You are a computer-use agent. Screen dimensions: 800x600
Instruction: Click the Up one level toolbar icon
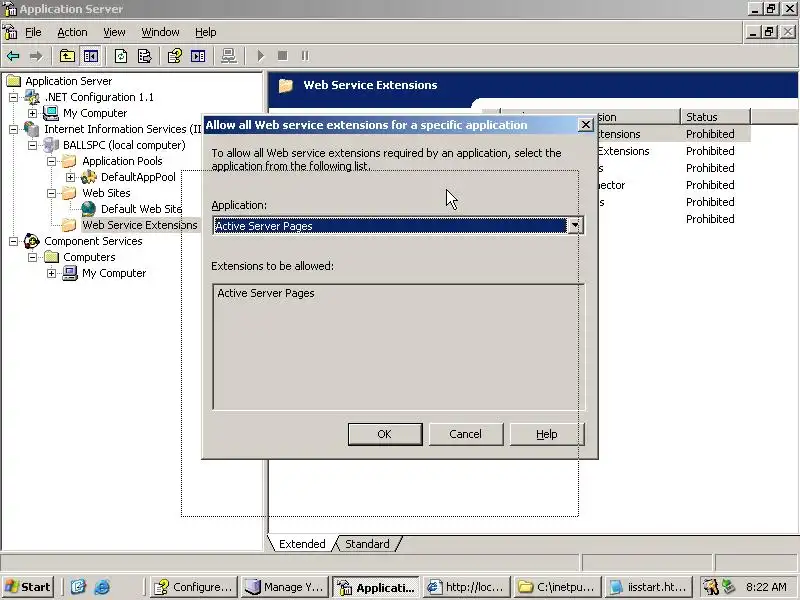tap(67, 56)
